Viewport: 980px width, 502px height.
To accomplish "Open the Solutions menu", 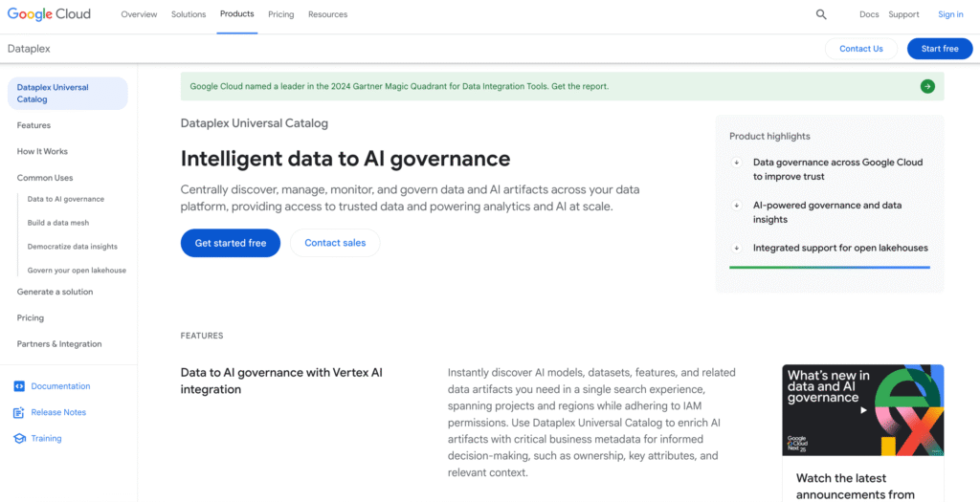I will coord(189,14).
